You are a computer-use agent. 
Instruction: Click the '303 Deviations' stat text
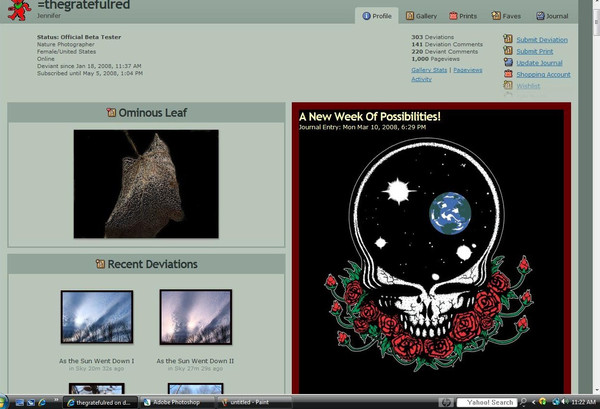(433, 37)
